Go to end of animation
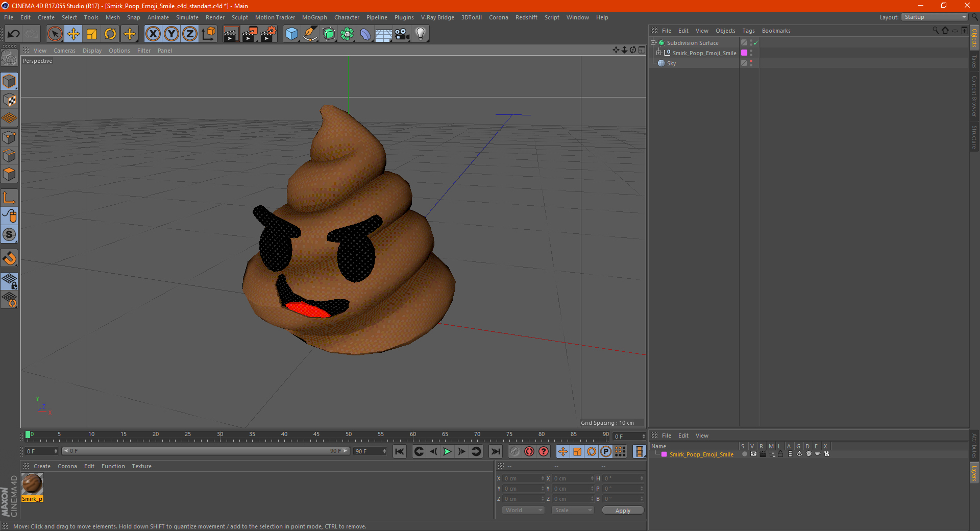This screenshot has width=980, height=531. (495, 451)
